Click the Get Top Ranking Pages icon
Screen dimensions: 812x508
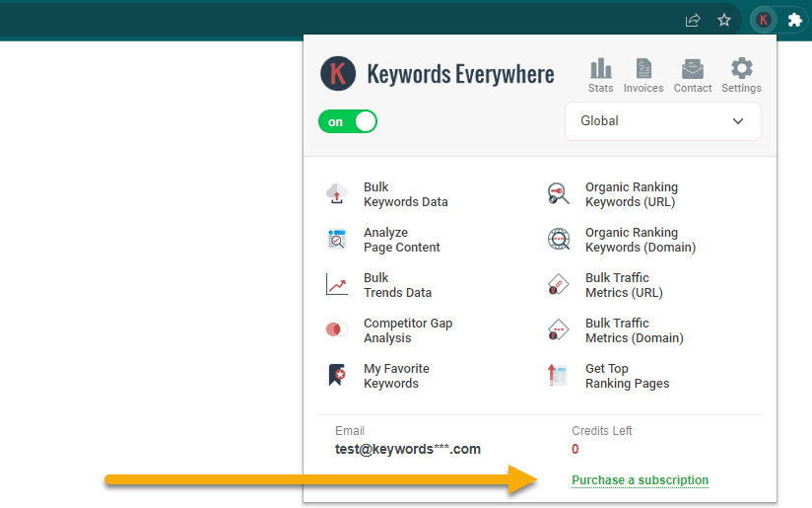click(558, 375)
